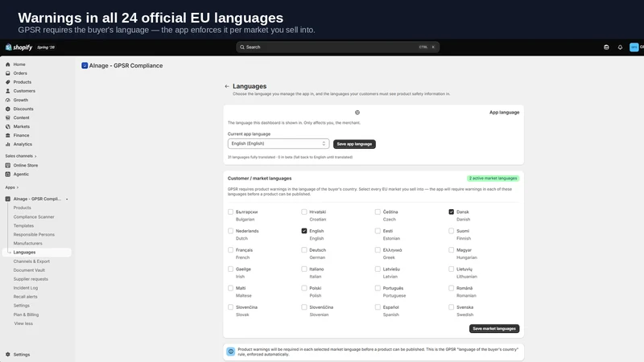The height and width of the screenshot is (362, 644).
Task: Check the Polski Polish checkbox
Action: tap(304, 288)
